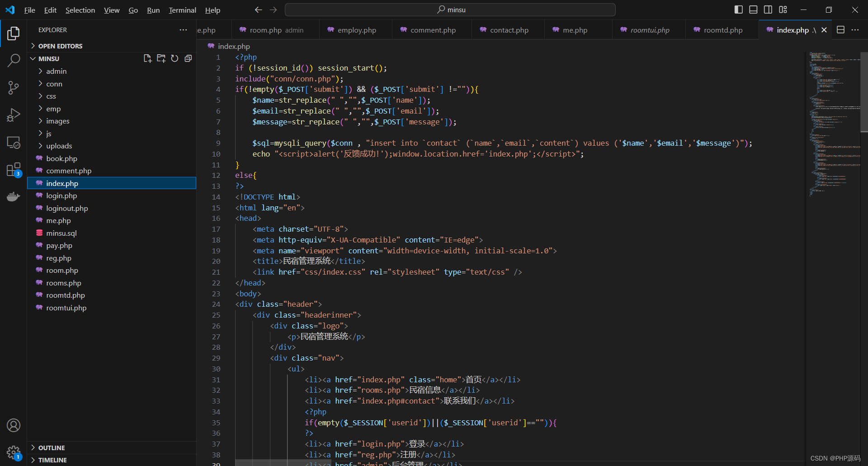Screen dimensions: 868x466
Task: Create a new folder in MINSU
Action: [161, 58]
